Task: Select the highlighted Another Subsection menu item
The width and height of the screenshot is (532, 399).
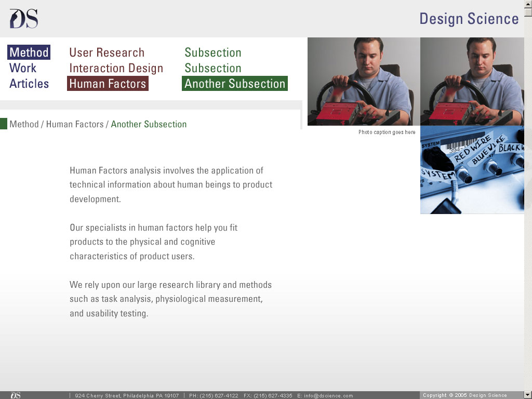Action: [x=235, y=84]
